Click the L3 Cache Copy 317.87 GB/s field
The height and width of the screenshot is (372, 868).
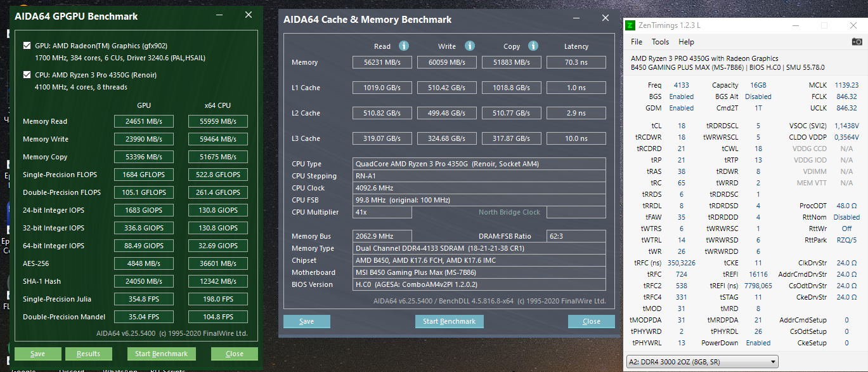512,138
